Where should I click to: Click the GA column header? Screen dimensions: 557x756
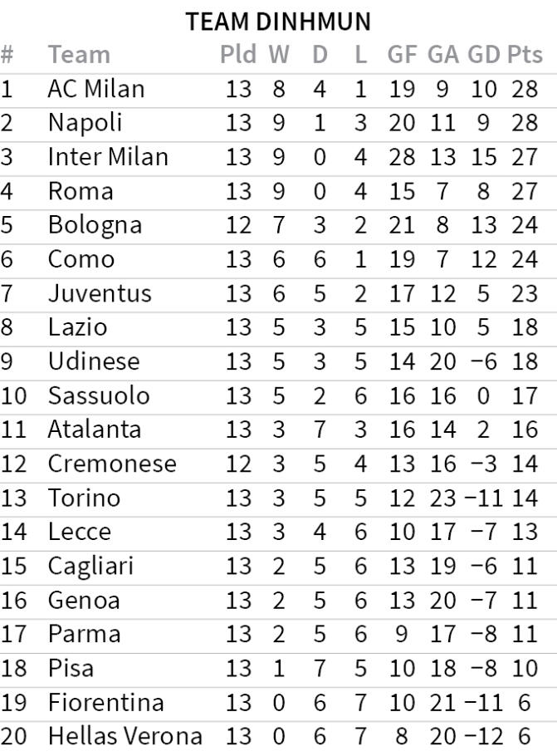pyautogui.click(x=442, y=55)
